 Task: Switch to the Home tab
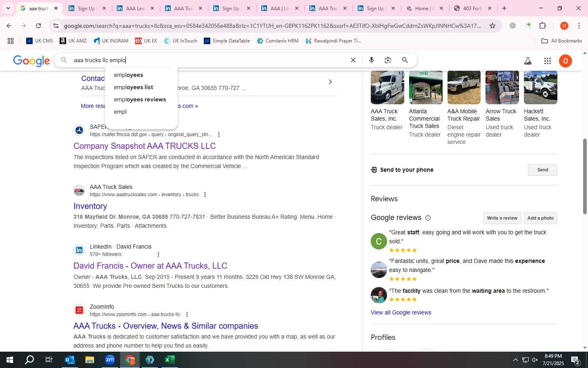click(425, 8)
